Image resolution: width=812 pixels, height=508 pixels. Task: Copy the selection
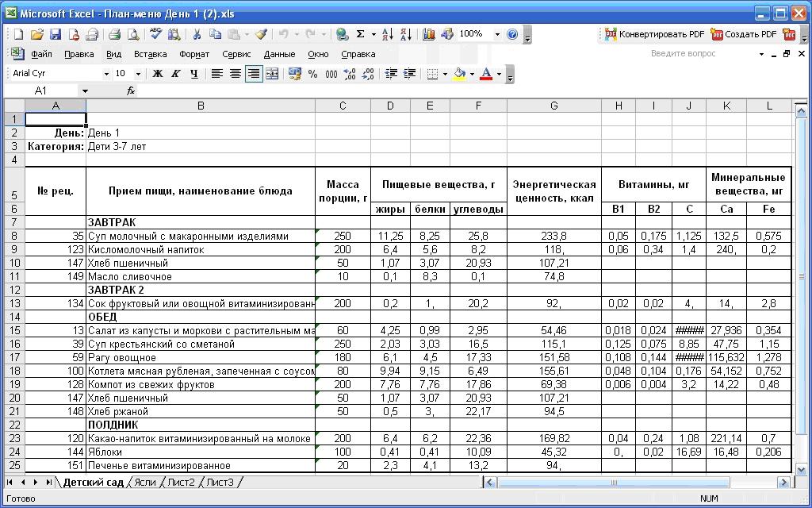(x=215, y=35)
